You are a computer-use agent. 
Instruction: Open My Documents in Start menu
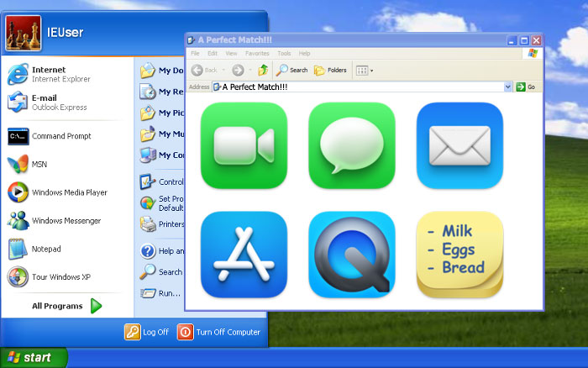click(x=161, y=71)
